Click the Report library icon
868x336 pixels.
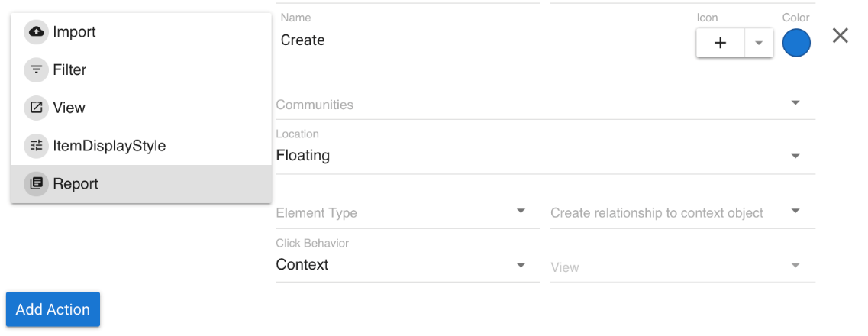(36, 184)
